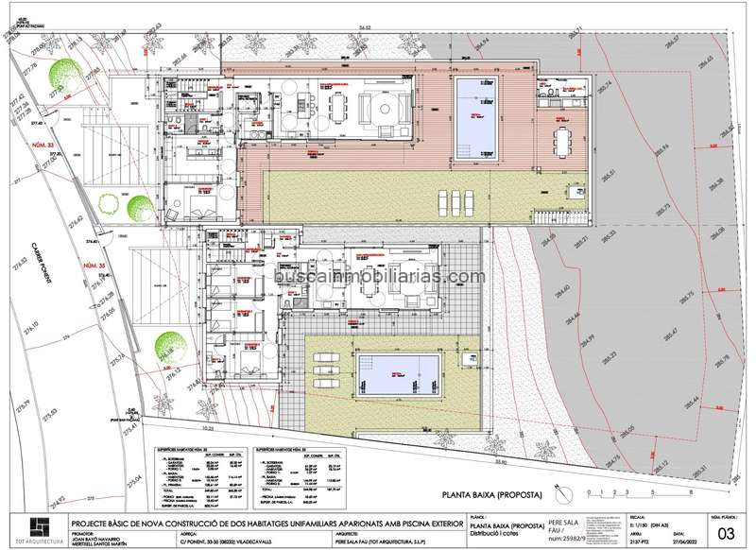Click the outdoor dining table beside upper pool
The width and height of the screenshot is (756, 550).
[x=564, y=143]
